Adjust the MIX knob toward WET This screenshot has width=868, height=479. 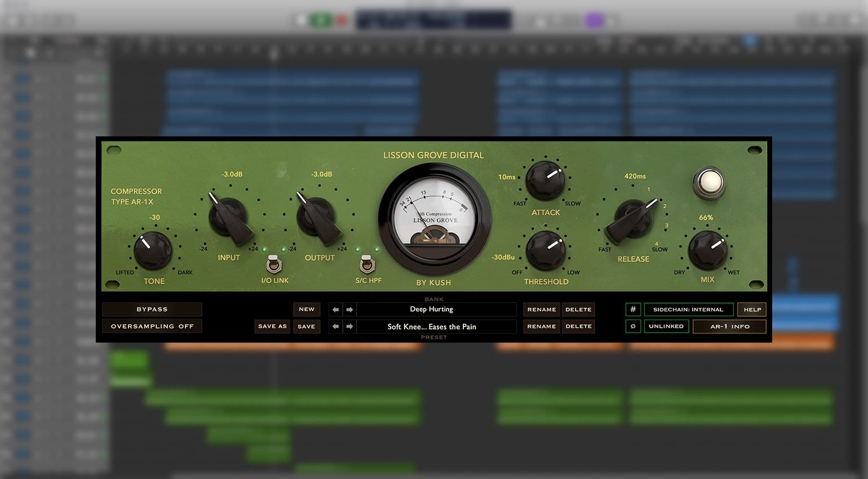pyautogui.click(x=708, y=248)
